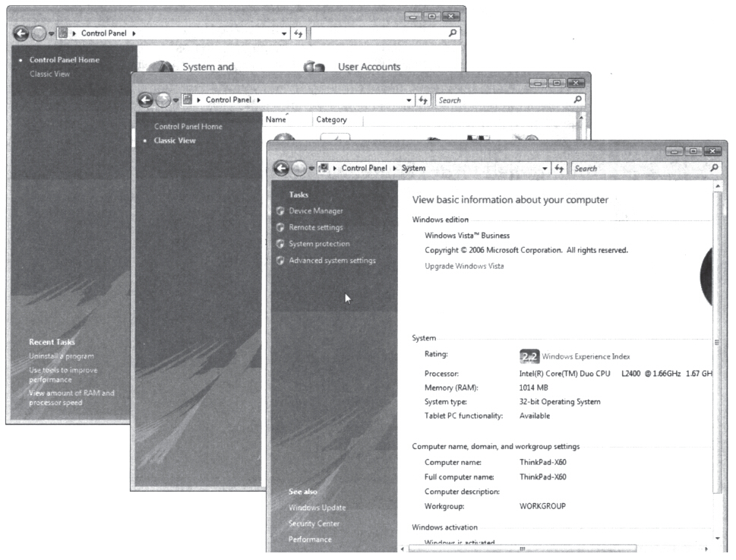Maximize the System window

(693, 150)
